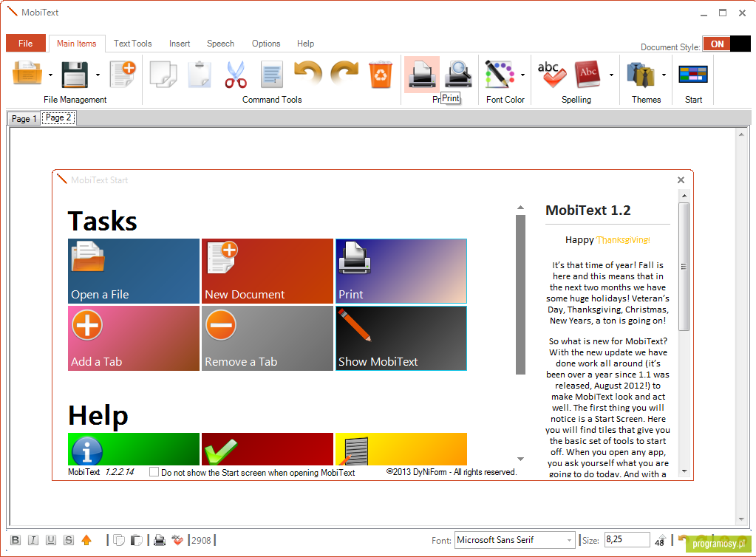Close the MobiText Start dialog
The height and width of the screenshot is (557, 756).
[681, 180]
